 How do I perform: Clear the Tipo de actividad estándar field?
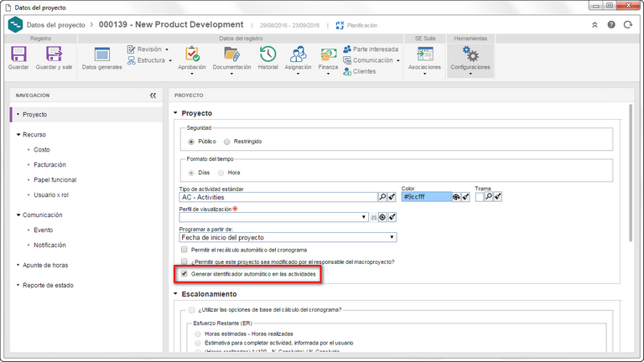392,197
